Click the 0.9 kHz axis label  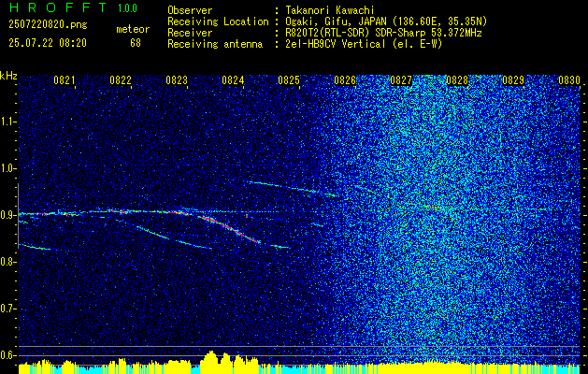pos(8,215)
